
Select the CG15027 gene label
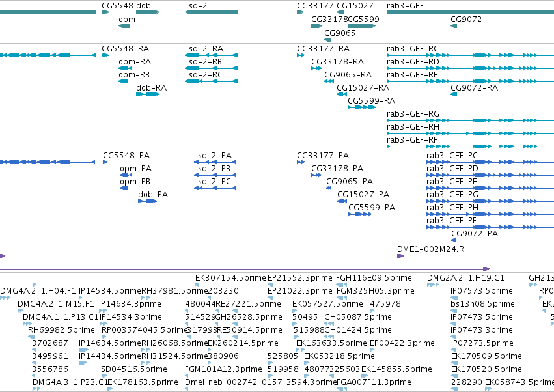355,6
